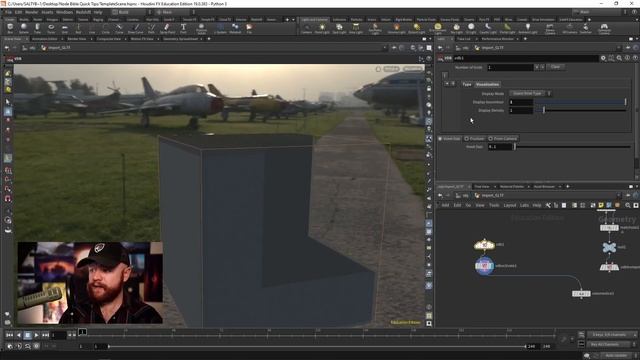This screenshot has width=640, height=360.
Task: Click the Play forward button
Action: (x=37, y=335)
